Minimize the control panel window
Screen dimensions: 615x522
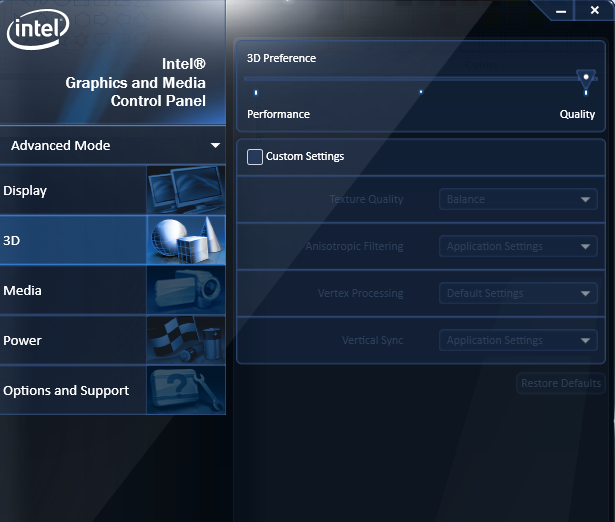[561, 11]
